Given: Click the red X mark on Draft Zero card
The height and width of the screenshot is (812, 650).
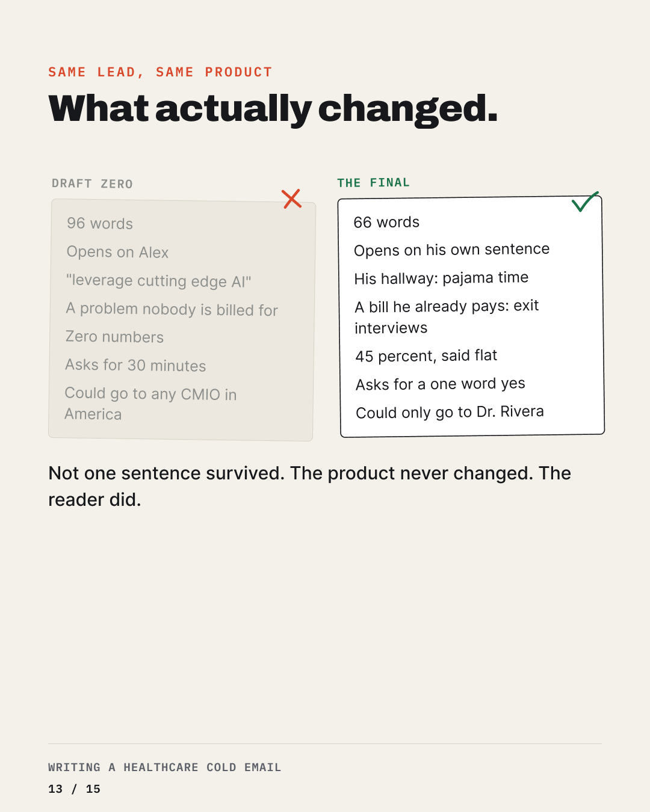Looking at the screenshot, I should [x=292, y=198].
